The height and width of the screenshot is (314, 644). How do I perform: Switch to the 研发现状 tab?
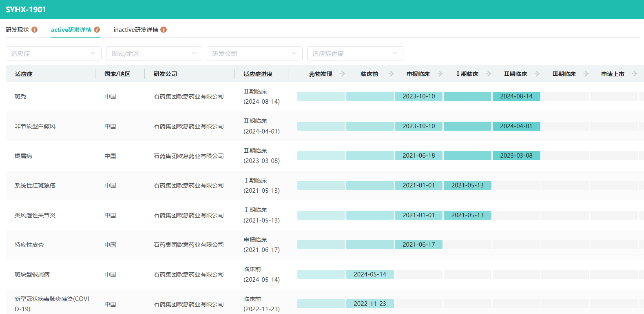[18, 30]
